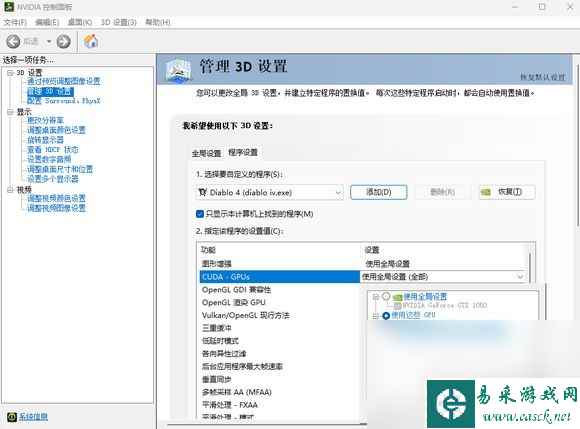Collapse the 显示 tree node
Viewport: 580px width, 429px height.
[x=10, y=112]
